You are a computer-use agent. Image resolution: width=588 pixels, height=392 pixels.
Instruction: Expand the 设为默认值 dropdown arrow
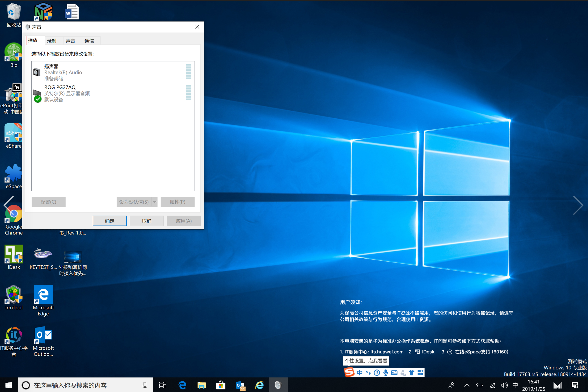click(x=155, y=202)
